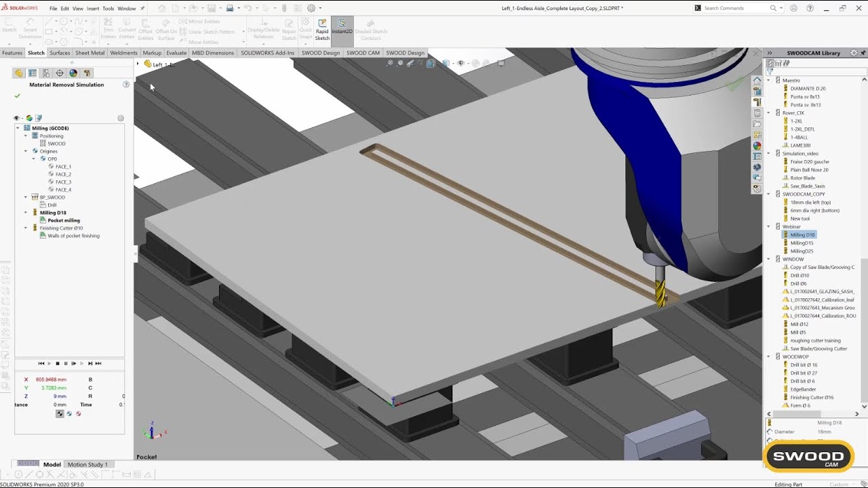Select the aggregates library type icon
The width and height of the screenshot is (868, 488).
tap(778, 63)
